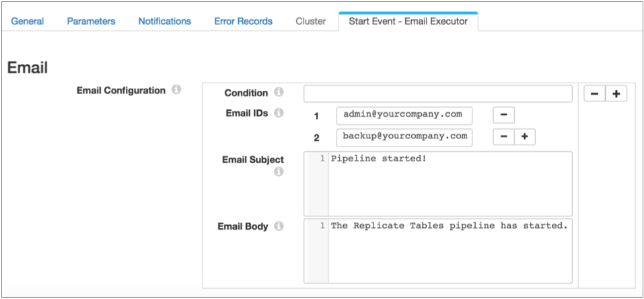Add another email ID after backup address
This screenshot has height=299, width=644.
point(524,137)
